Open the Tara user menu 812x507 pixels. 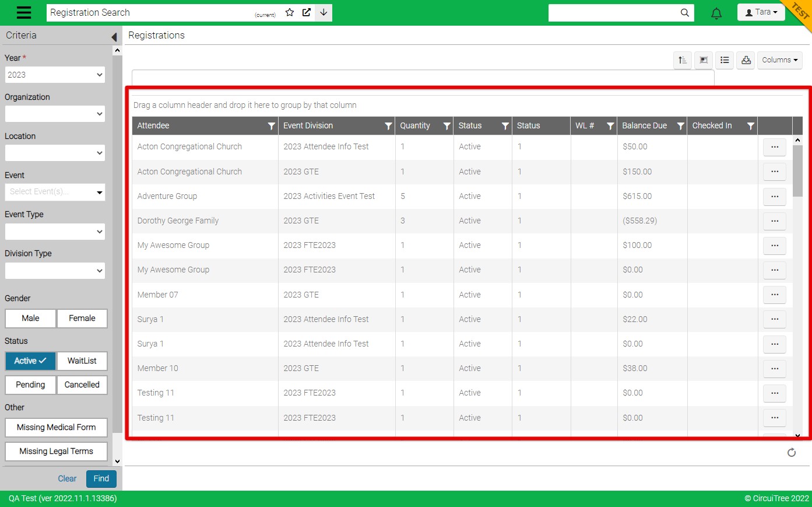(x=761, y=12)
